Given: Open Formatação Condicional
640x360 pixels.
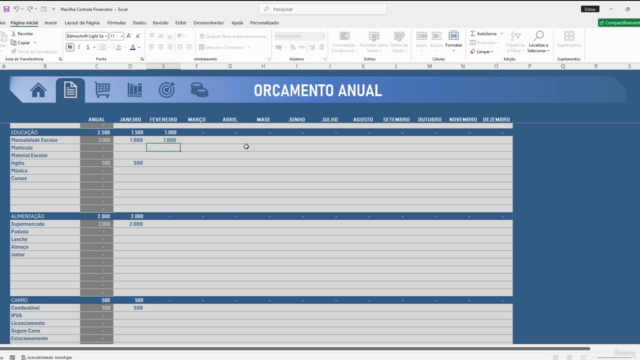Looking at the screenshot, I should coord(344,42).
